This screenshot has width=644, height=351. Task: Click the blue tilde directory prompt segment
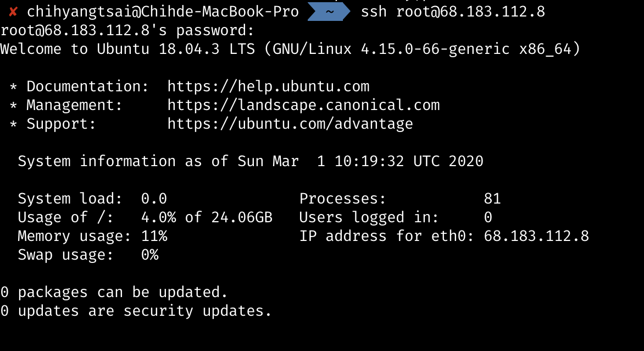[329, 12]
